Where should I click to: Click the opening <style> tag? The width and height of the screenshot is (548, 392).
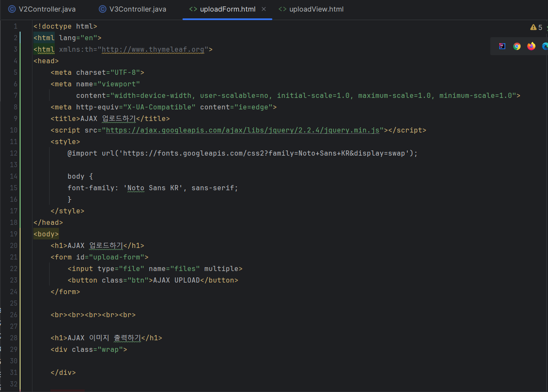click(x=65, y=142)
